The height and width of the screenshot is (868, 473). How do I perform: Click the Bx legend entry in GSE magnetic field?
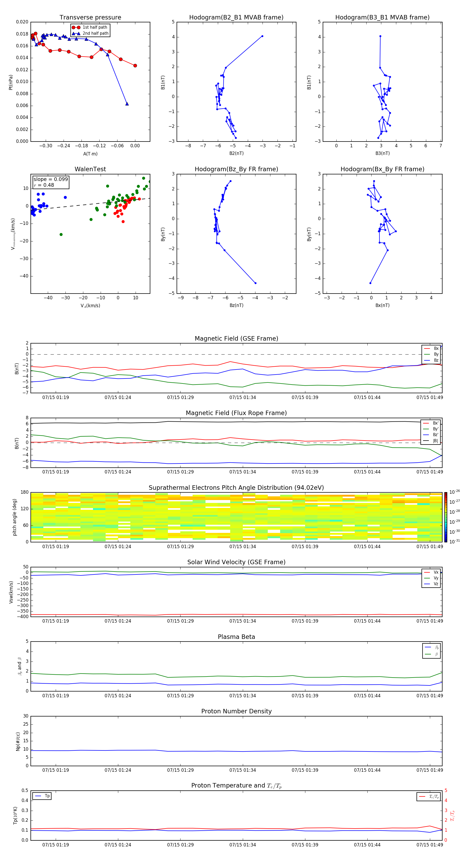[x=431, y=349]
